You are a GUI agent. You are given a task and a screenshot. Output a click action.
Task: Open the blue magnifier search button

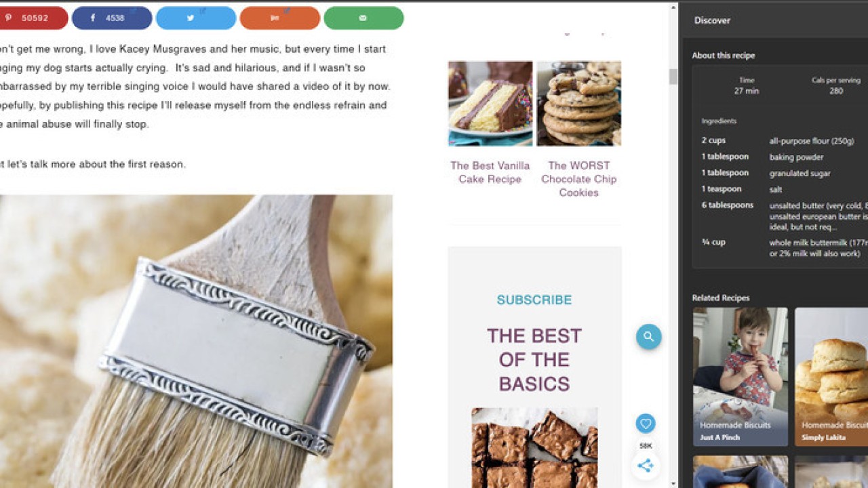tap(648, 336)
